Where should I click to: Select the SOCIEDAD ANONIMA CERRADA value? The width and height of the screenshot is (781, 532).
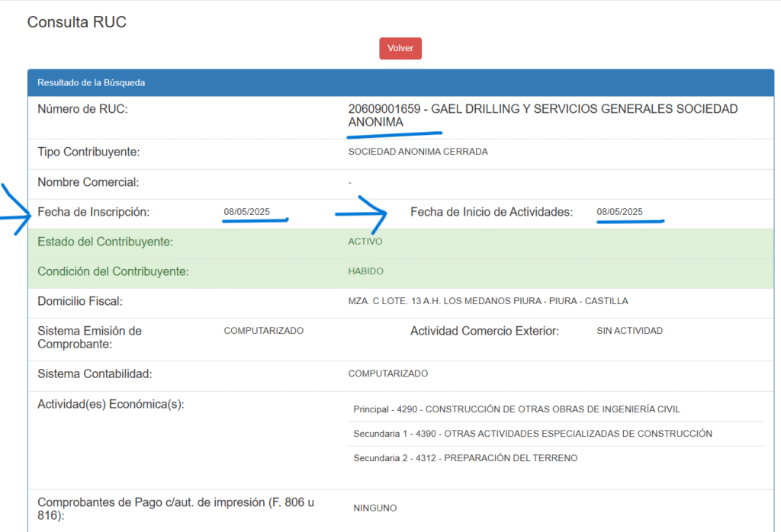click(x=417, y=152)
